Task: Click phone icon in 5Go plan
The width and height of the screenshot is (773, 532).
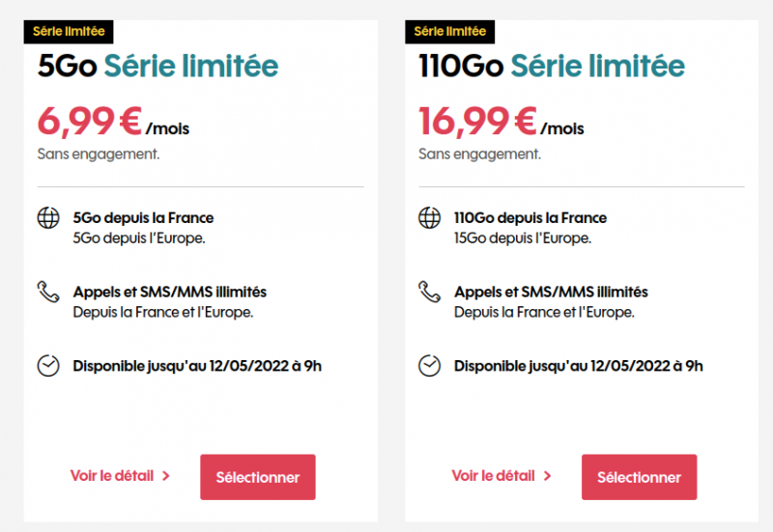Action: [47, 292]
